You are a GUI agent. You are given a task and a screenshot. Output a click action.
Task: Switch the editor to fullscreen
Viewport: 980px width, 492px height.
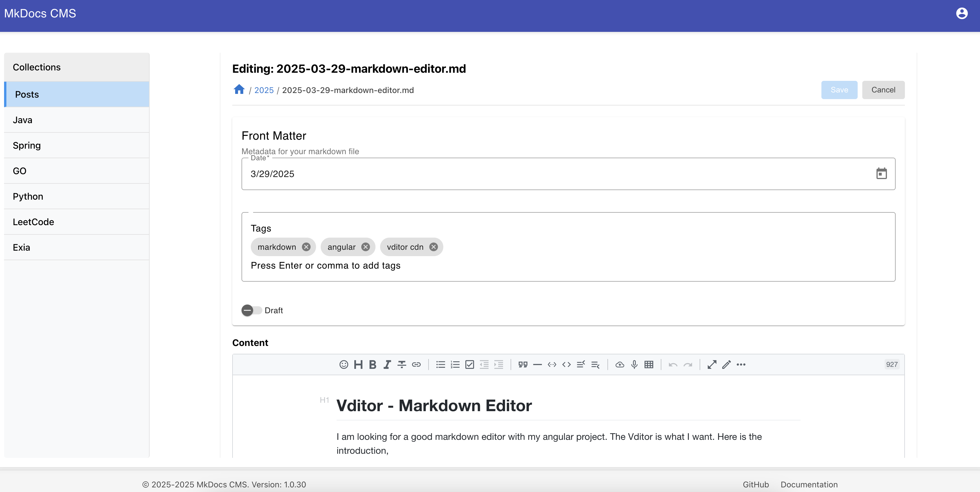point(712,365)
